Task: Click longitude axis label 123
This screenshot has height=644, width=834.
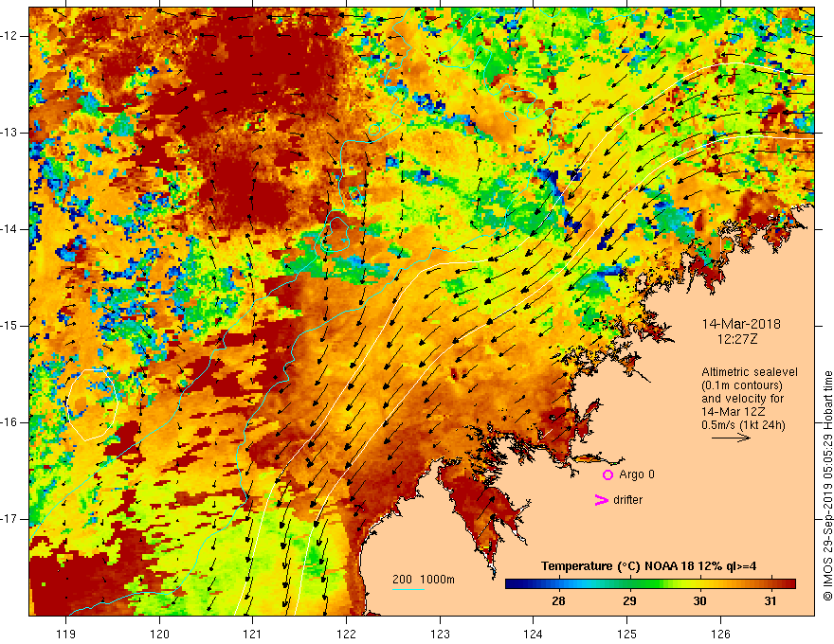Action: click(x=440, y=634)
